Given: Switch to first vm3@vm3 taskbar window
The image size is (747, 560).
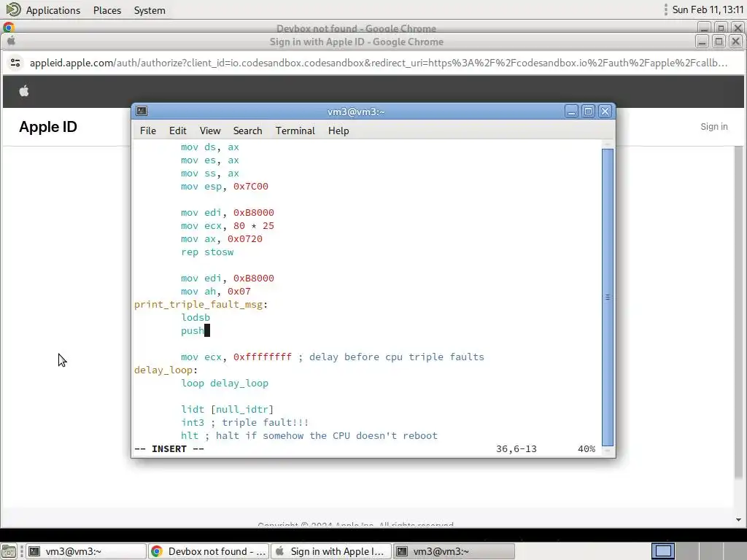Looking at the screenshot, I should coord(85,551).
